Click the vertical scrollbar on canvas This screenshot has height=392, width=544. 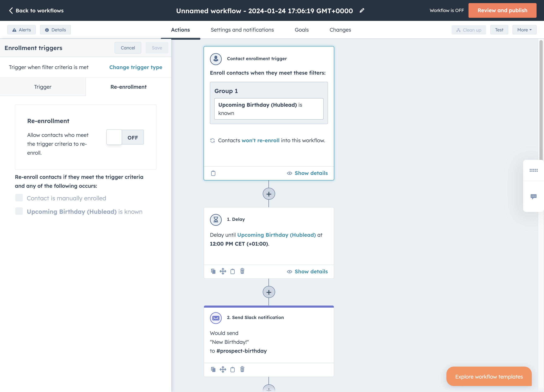pos(541,100)
